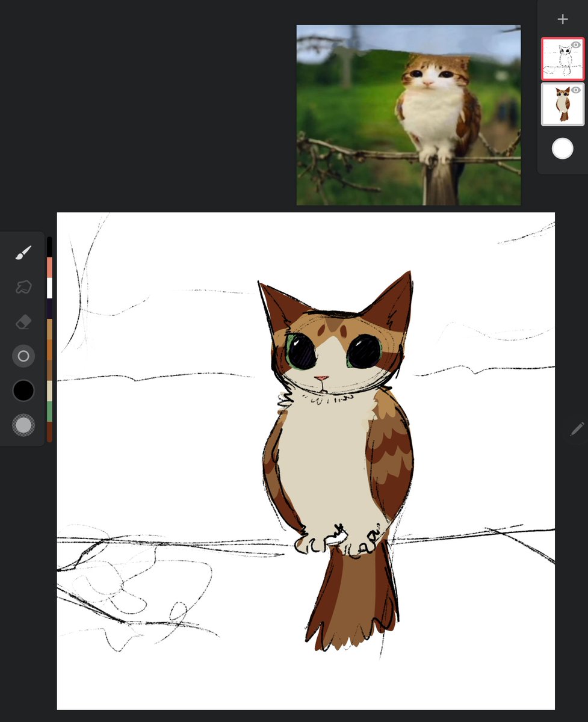
Task: Open the brush size ring control
Action: click(23, 356)
